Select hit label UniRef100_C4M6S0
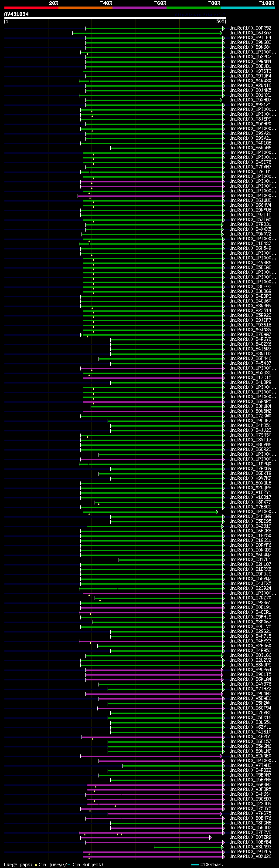Screen dimensions: 279x868 click(250, 794)
